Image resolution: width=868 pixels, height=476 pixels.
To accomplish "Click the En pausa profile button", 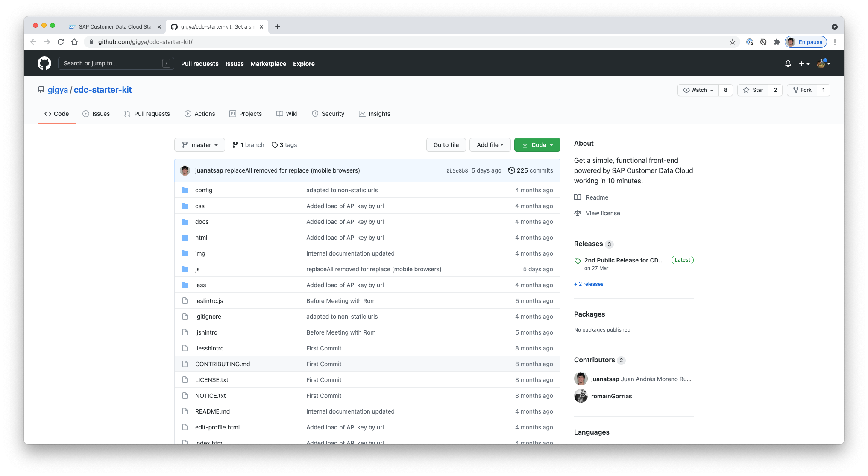I will [x=806, y=42].
